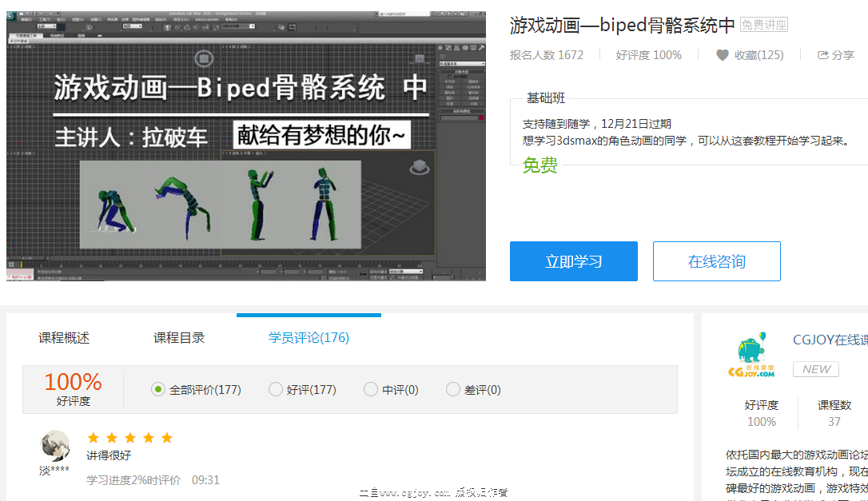Click the ViewCube in the perspective viewport

(x=419, y=168)
